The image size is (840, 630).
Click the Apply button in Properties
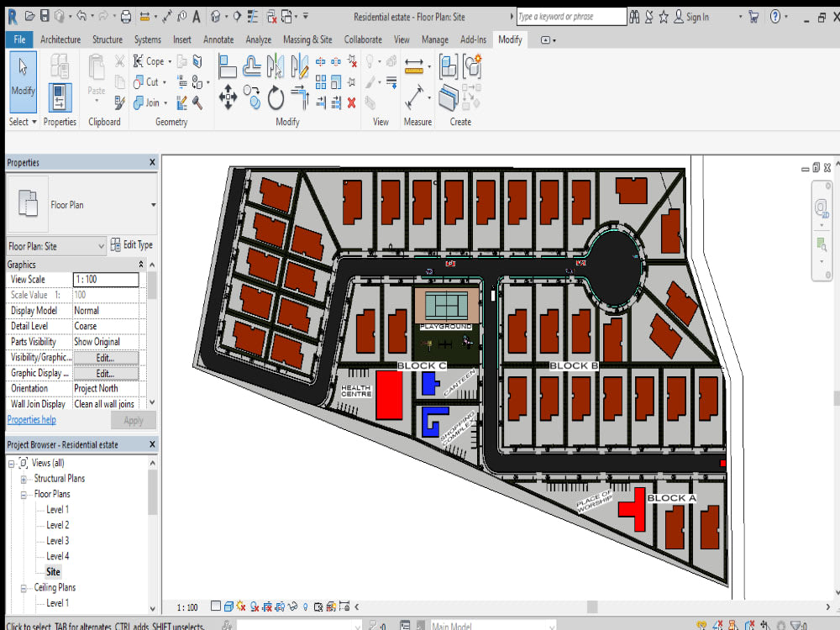[x=133, y=419]
